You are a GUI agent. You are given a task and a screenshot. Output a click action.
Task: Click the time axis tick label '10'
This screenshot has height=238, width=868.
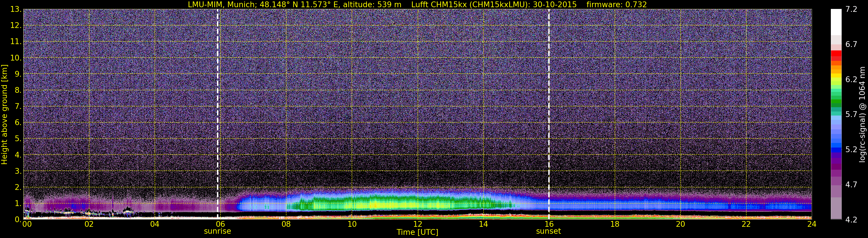pos(352,224)
